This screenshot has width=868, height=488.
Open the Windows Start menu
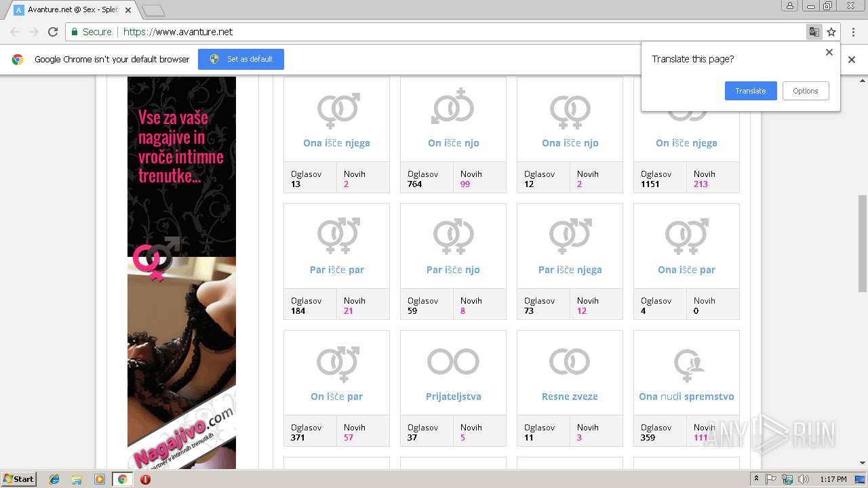[x=18, y=479]
